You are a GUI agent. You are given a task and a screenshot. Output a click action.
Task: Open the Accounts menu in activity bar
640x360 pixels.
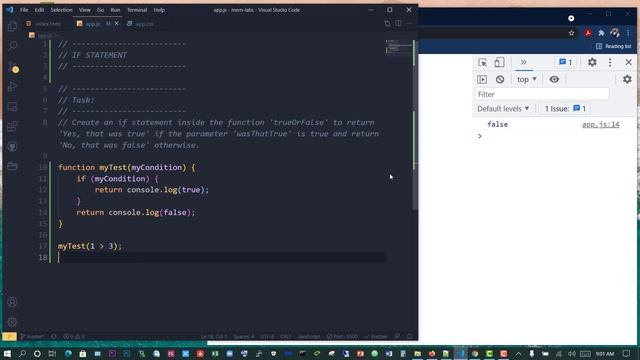click(12, 302)
